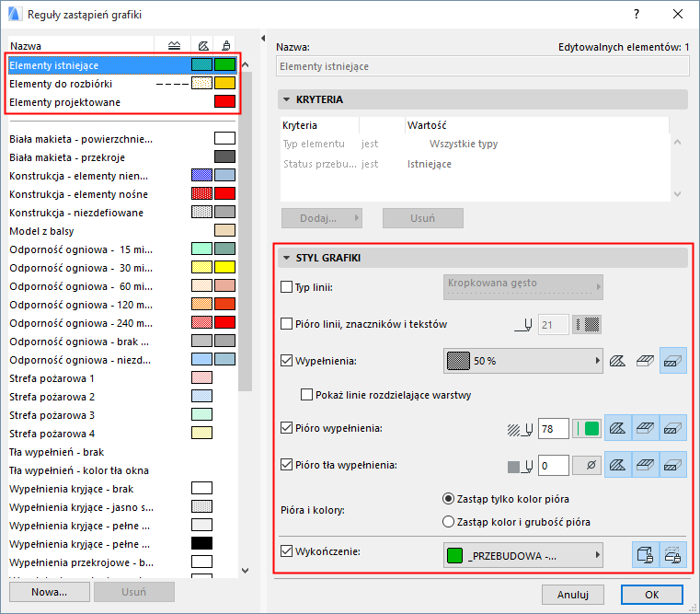The image size is (700, 614).
Task: Enable the Typ linii checkbox
Action: coord(286,287)
